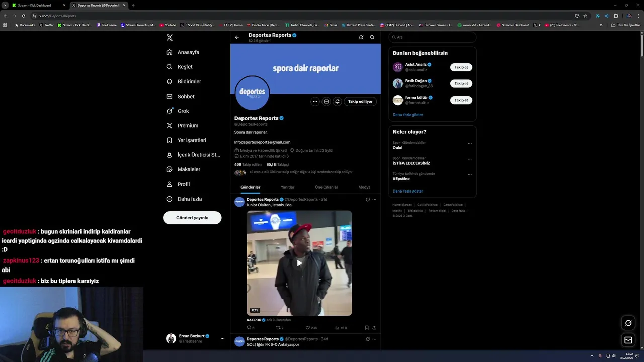
Task: Open the Youtube bookmark in bookmarks bar
Action: click(x=168, y=25)
